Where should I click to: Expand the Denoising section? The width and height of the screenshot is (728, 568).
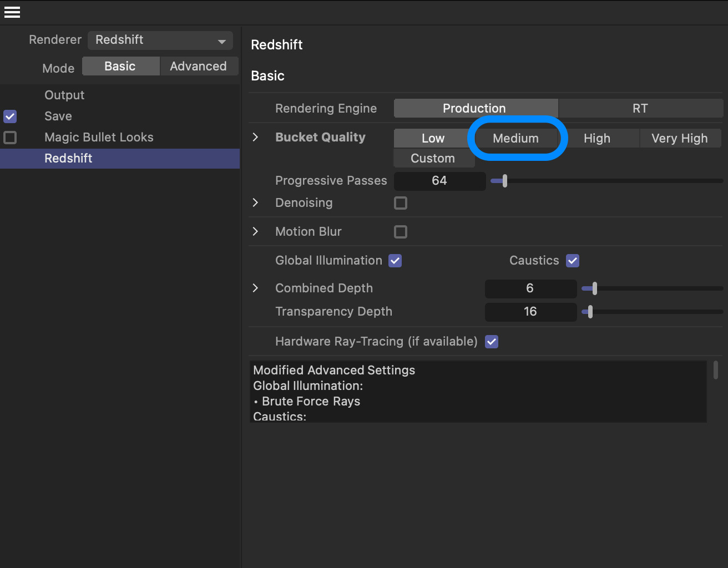[255, 202]
